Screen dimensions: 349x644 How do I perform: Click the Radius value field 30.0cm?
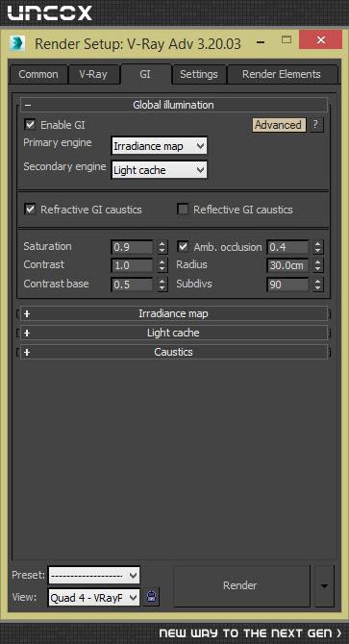pos(287,265)
